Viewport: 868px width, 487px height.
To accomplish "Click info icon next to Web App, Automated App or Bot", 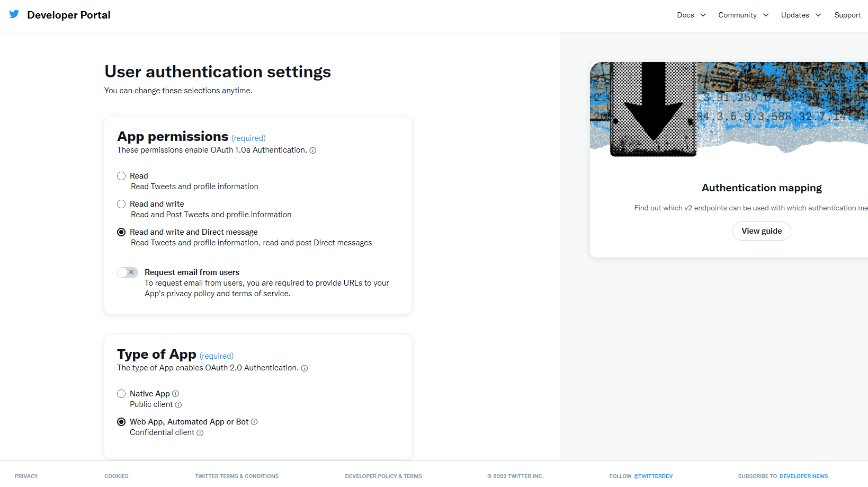I will point(254,422).
